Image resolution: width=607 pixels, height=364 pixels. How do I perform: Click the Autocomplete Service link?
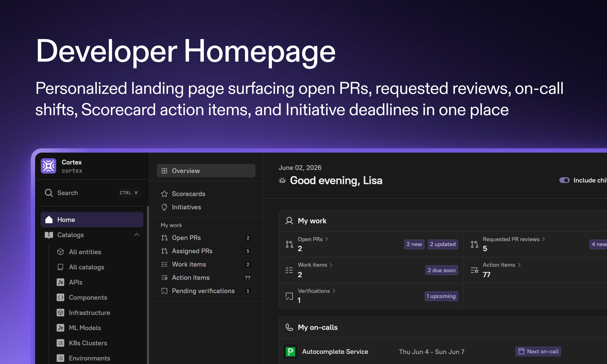(x=335, y=352)
